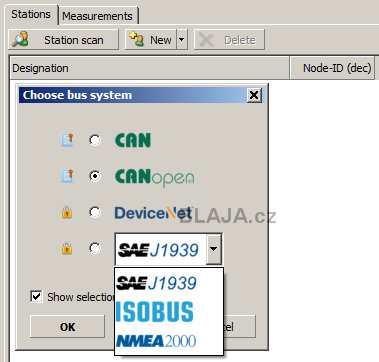
Task: Toggle the Show selection checkbox
Action: point(36,297)
